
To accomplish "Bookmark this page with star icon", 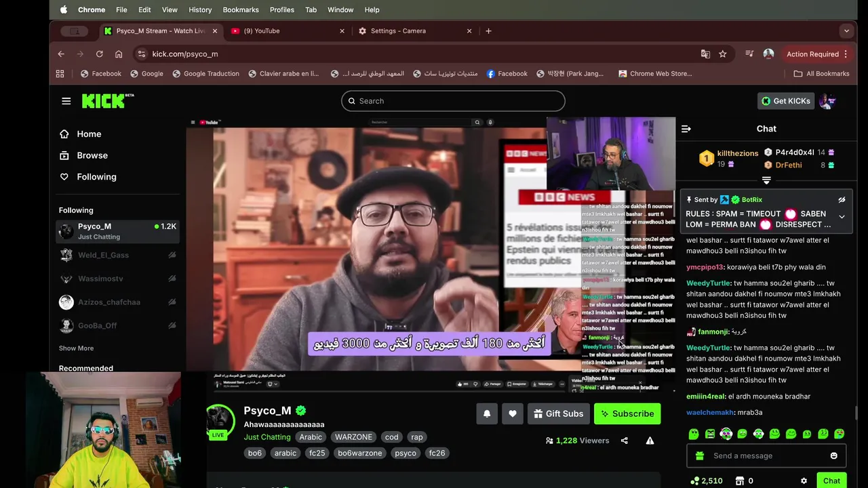I will click(723, 54).
